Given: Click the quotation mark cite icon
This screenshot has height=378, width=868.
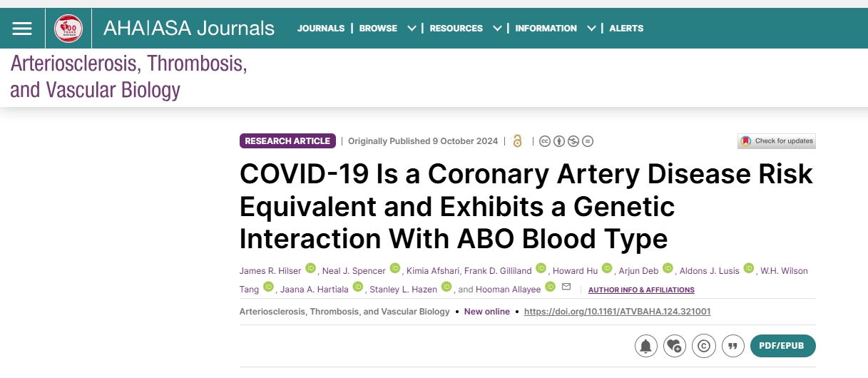Looking at the screenshot, I should click(x=732, y=346).
